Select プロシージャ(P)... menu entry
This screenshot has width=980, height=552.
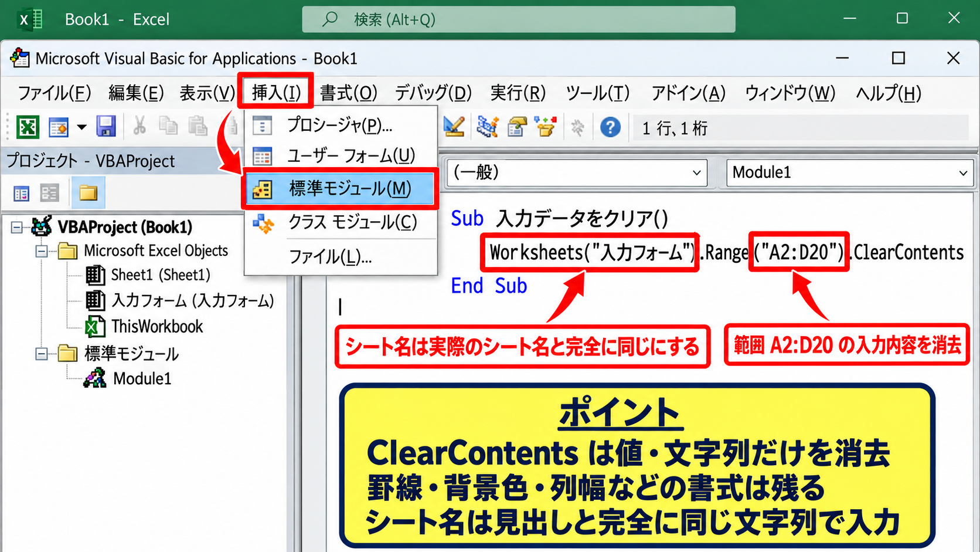click(341, 125)
